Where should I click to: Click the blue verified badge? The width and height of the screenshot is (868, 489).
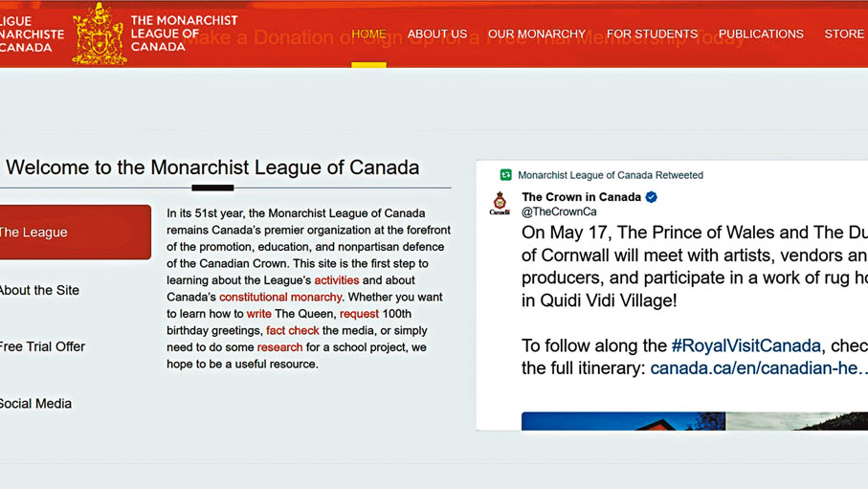[652, 197]
